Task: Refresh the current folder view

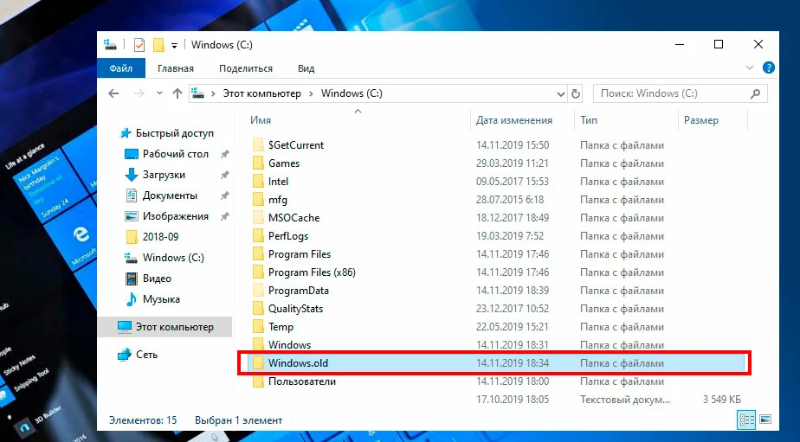Action: point(576,94)
